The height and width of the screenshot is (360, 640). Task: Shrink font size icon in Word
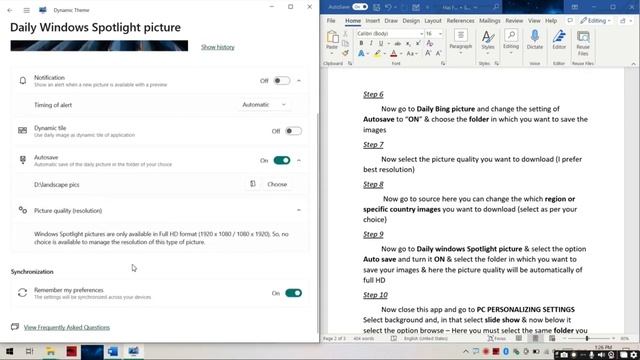(x=438, y=53)
